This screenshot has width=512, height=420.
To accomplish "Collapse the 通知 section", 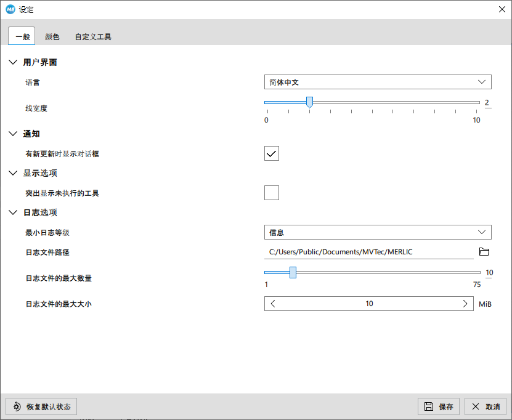I will pyautogui.click(x=14, y=134).
